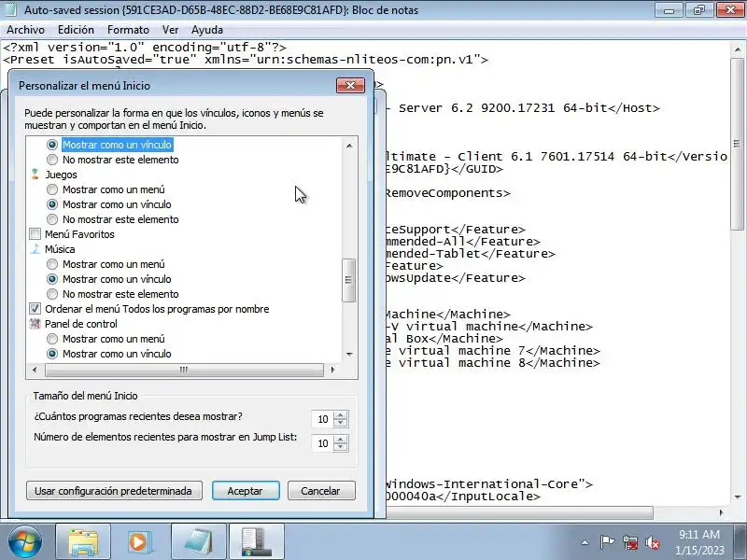
Task: Uncheck 'Ordenar el menú Todos los programas'
Action: 35,309
